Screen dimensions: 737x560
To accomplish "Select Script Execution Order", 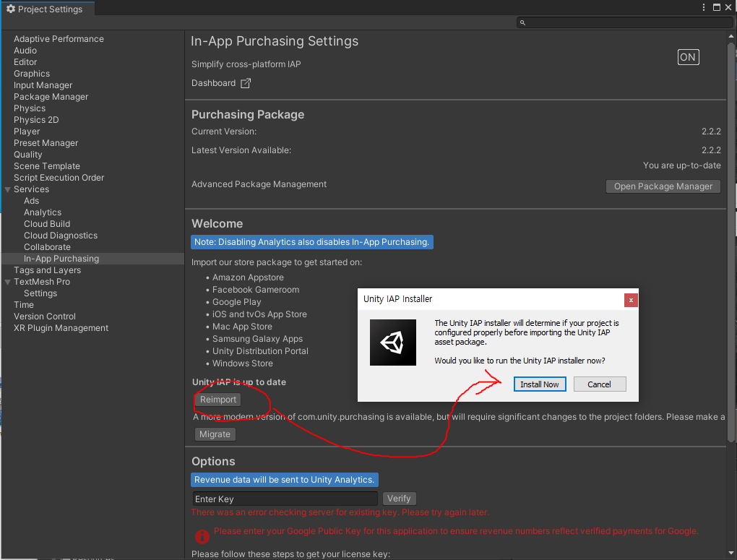I will [x=59, y=178].
